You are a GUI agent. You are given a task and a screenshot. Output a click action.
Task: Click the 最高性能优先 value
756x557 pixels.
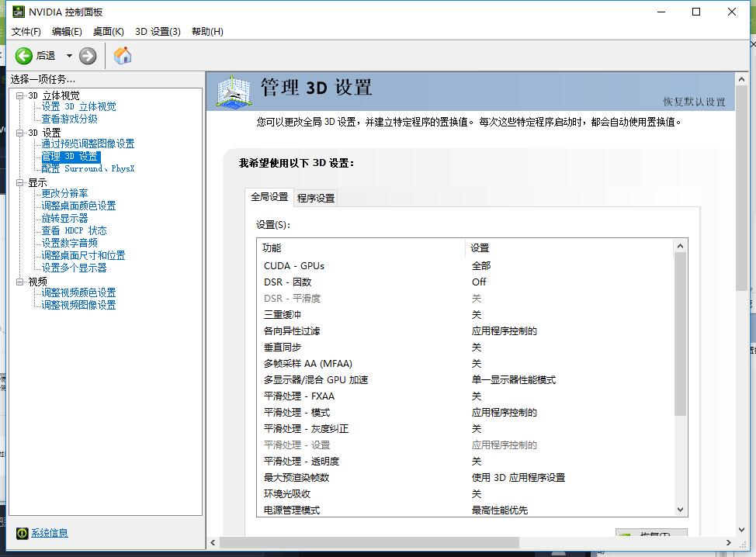coord(500,510)
